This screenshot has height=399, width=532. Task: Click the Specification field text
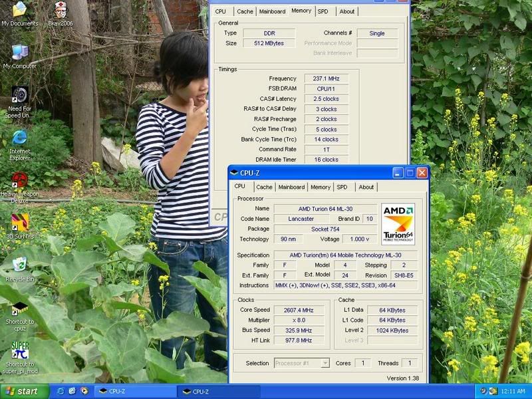[x=345, y=255]
